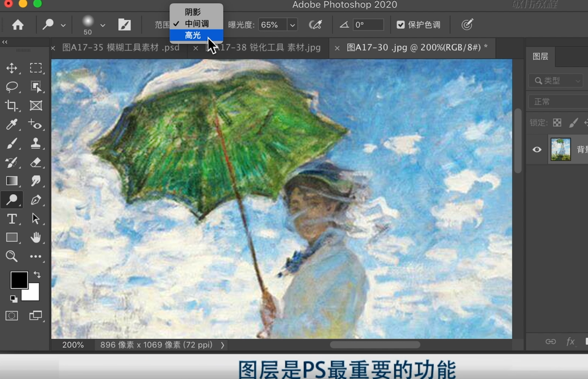Screen dimensions: 588x379
Task: Click the vertical canvas scrollbar
Action: (x=518, y=141)
